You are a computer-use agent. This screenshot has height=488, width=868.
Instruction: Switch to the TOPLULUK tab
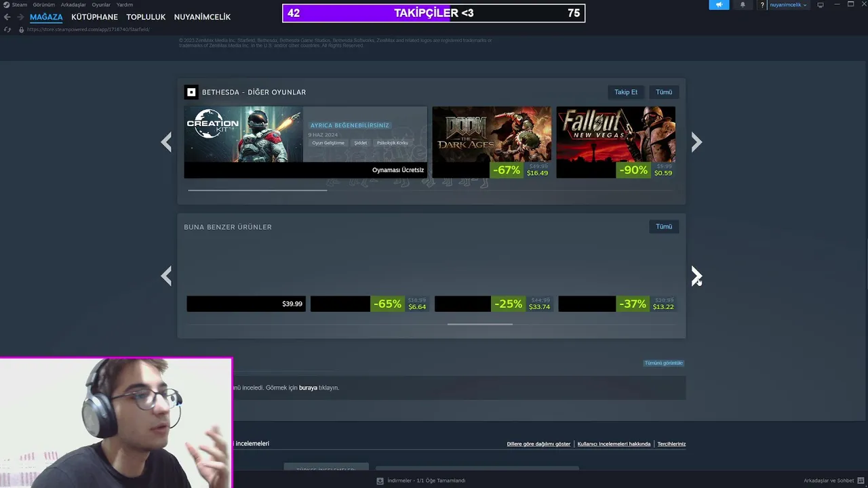tap(146, 17)
